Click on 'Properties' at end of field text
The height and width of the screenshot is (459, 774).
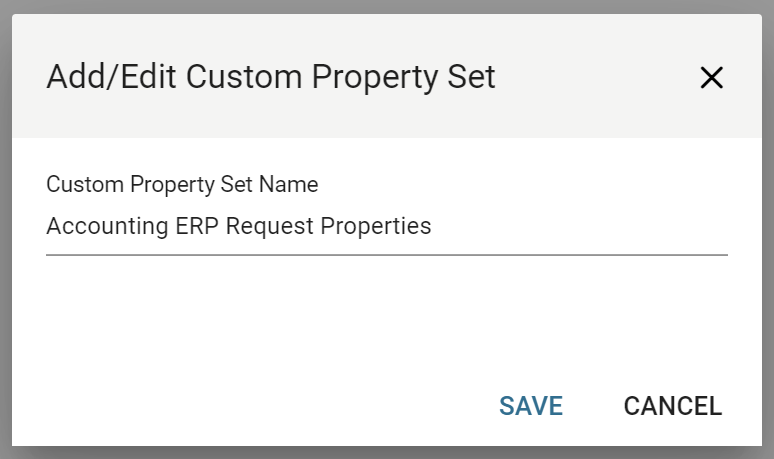coord(375,227)
